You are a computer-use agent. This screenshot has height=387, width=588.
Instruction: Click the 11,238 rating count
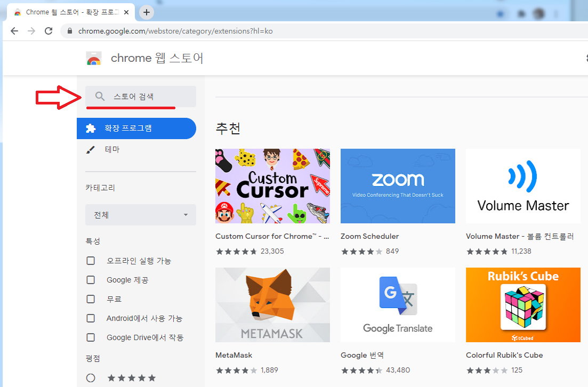point(521,251)
